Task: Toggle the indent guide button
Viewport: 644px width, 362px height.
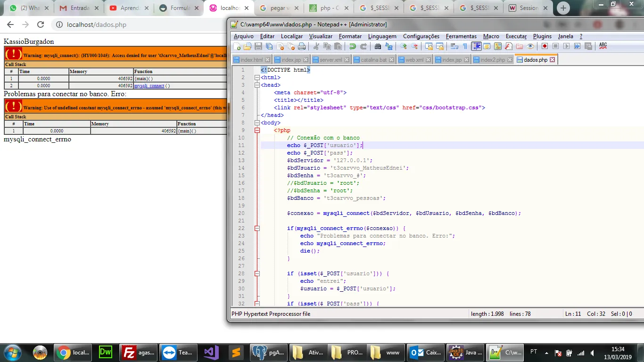Action: (476, 46)
